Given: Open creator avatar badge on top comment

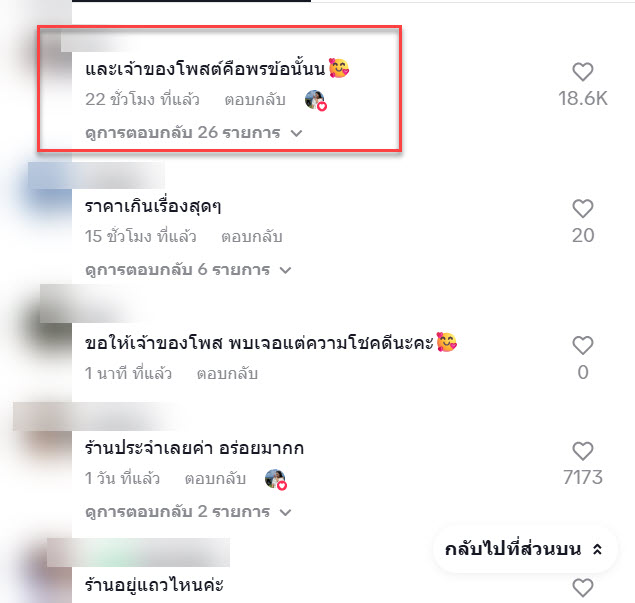Looking at the screenshot, I should 316,100.
